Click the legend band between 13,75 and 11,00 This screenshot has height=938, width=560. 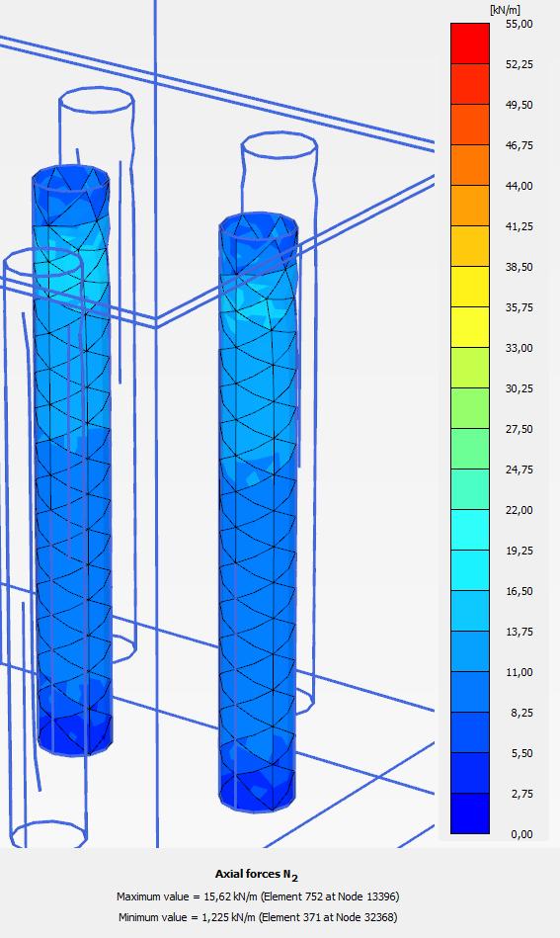(x=470, y=652)
